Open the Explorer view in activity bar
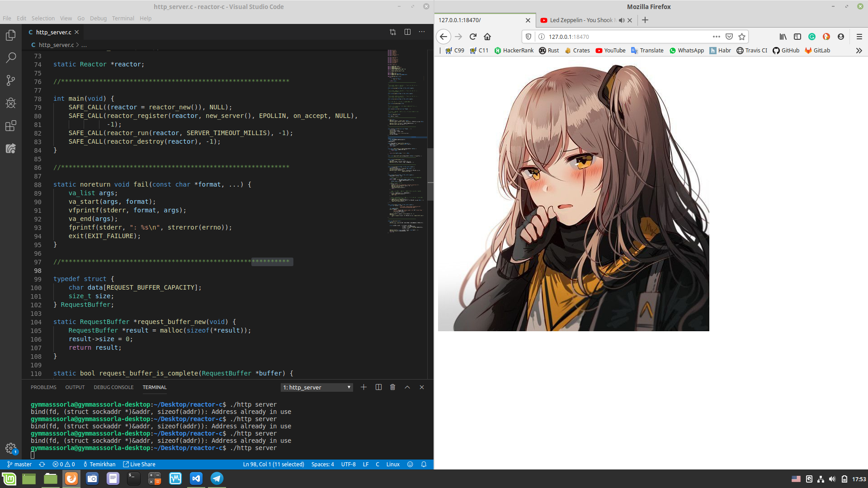Screen dimensions: 868x488 click(x=11, y=35)
